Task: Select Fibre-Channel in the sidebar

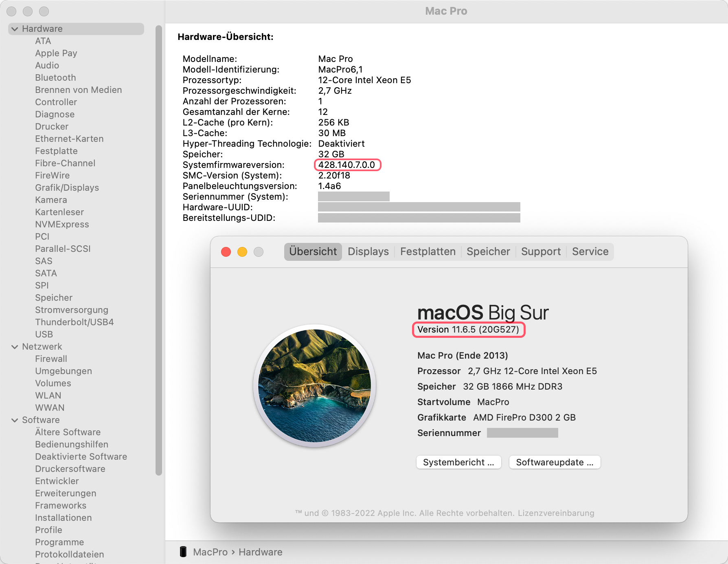Action: pyautogui.click(x=65, y=163)
